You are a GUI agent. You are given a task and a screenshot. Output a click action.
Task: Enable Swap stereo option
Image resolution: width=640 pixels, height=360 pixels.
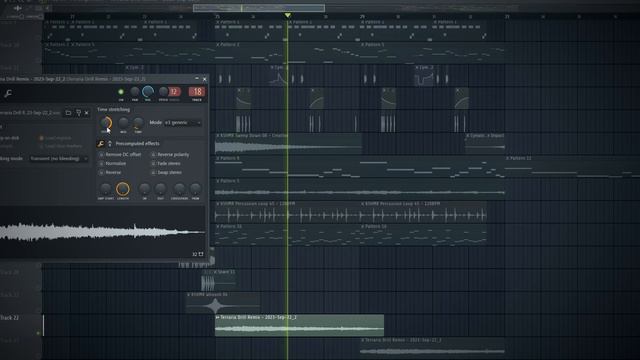(167, 172)
